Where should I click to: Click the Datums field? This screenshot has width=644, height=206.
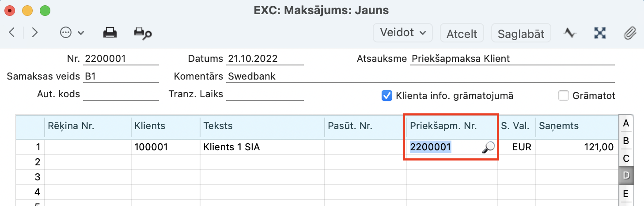coord(265,58)
